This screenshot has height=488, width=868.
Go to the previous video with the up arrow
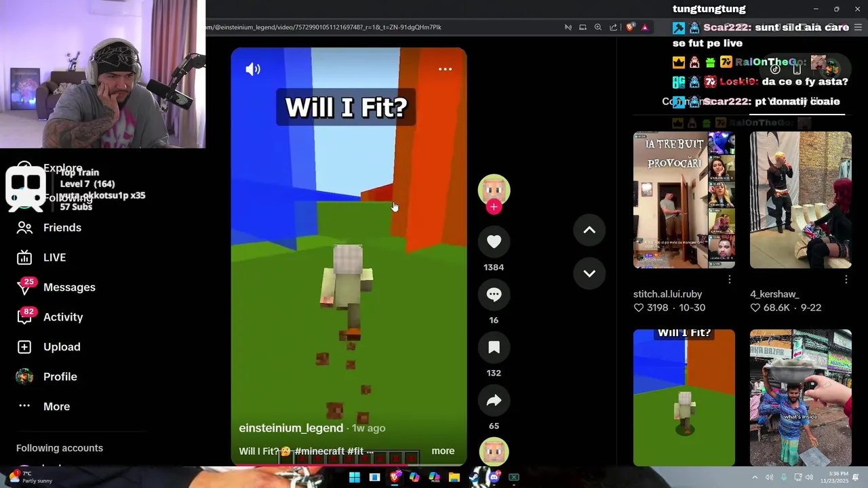(589, 230)
